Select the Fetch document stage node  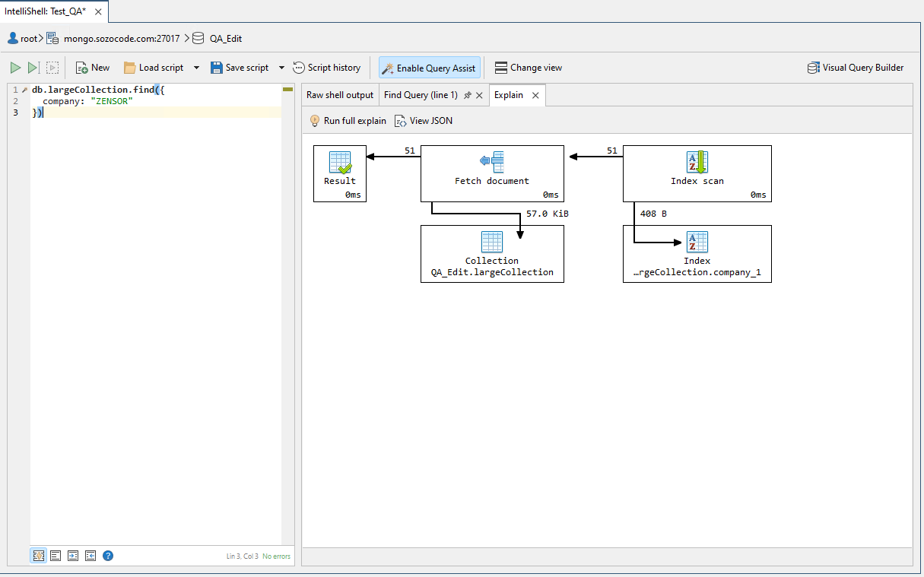[492, 173]
